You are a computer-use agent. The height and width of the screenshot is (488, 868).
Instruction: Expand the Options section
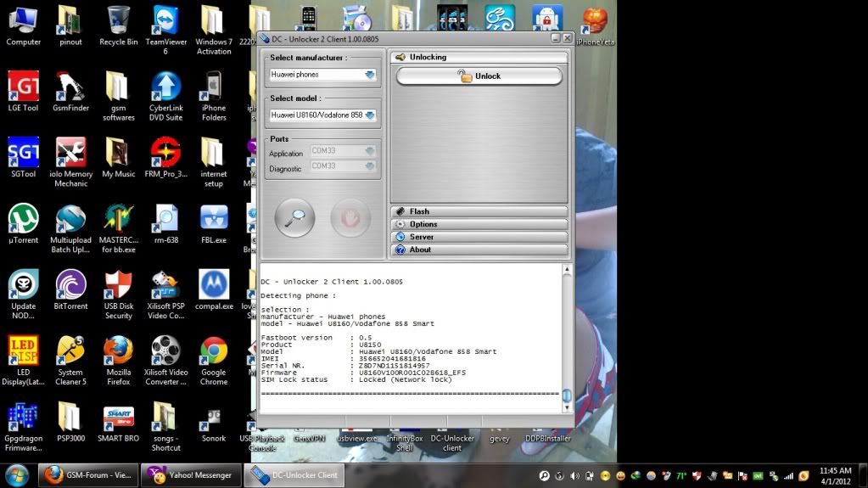point(479,224)
